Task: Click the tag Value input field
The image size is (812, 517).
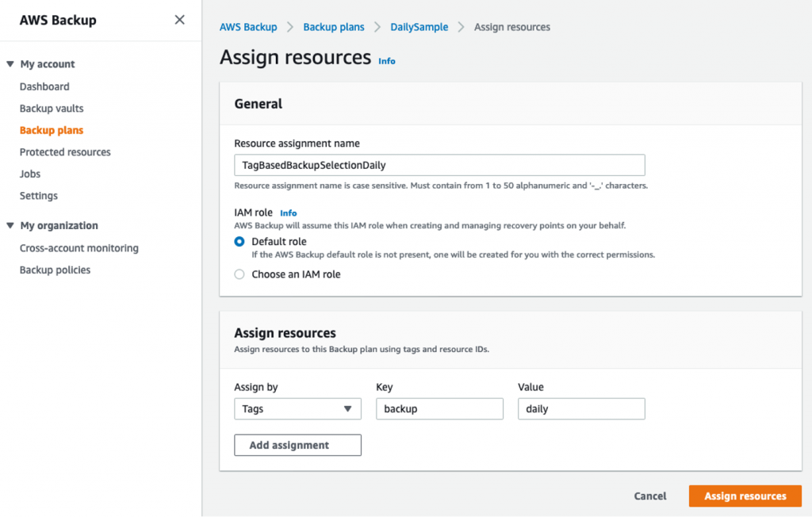Action: pos(580,409)
